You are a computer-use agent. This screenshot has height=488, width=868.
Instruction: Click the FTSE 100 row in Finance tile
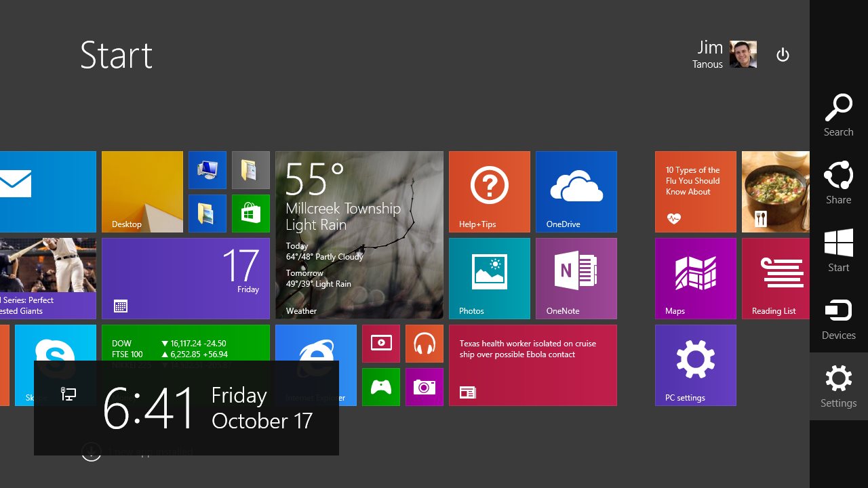tap(170, 354)
